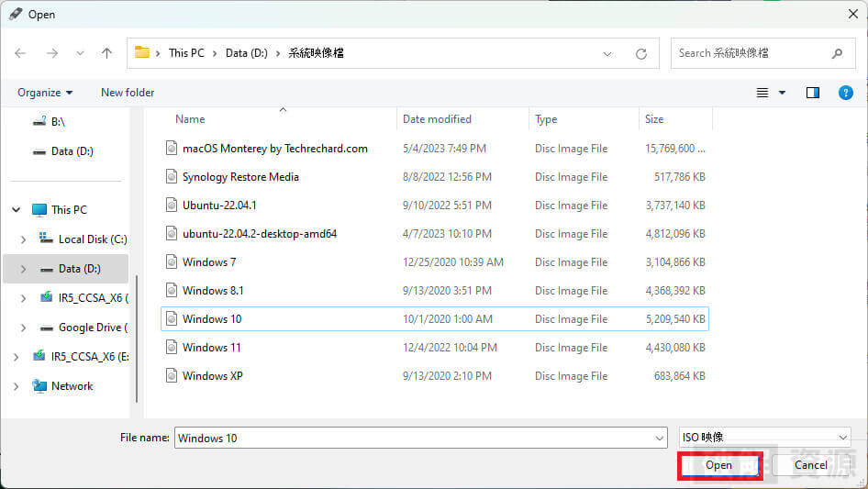Screen dimensions: 868x489
Task: Expand the Local Disk (C:) node
Action: [x=23, y=239]
